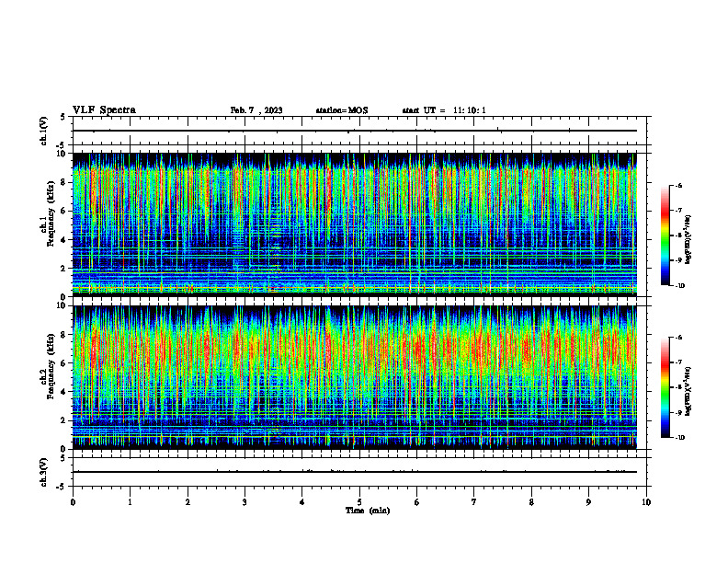Click the "ch.1(V)" waveform axis label
728x563 pixels.
44,131
